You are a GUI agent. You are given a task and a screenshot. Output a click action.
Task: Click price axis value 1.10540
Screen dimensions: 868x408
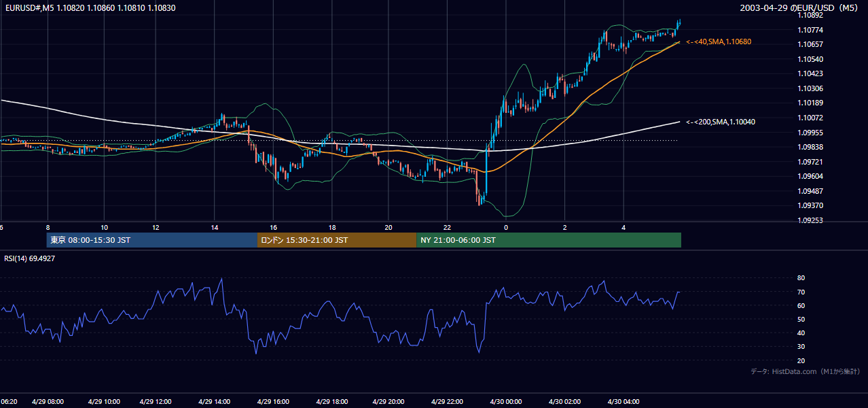pyautogui.click(x=810, y=59)
